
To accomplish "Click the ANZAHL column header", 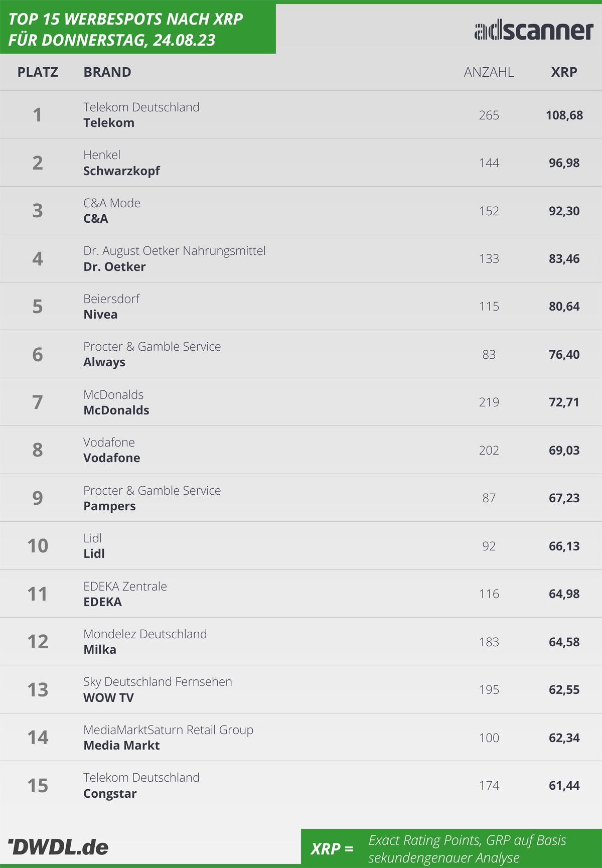I will click(x=489, y=72).
